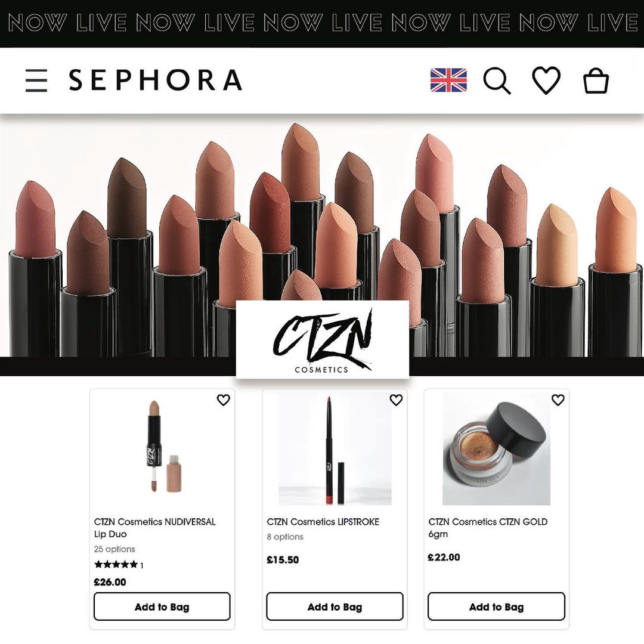Image resolution: width=644 pixels, height=644 pixels.
Task: Open CTZN Cosmetics LIPSTROKE title link
Action: point(323,522)
